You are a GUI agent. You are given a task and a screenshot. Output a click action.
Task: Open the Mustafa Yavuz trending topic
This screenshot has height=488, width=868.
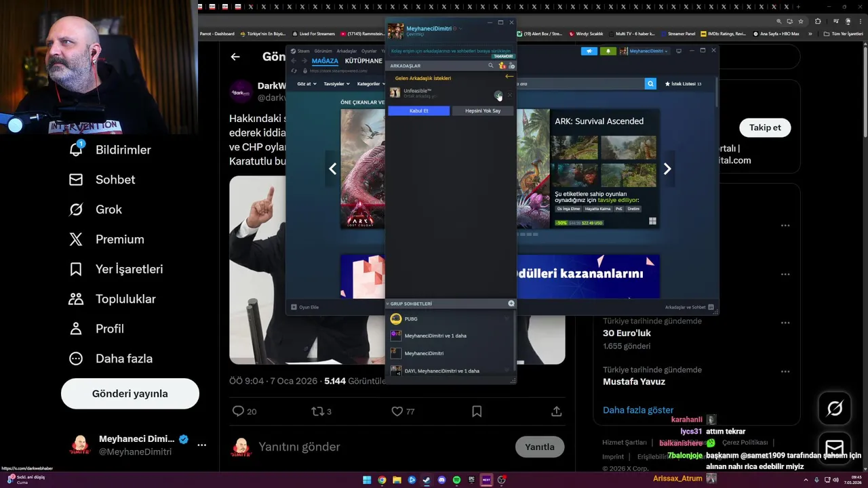click(x=634, y=382)
